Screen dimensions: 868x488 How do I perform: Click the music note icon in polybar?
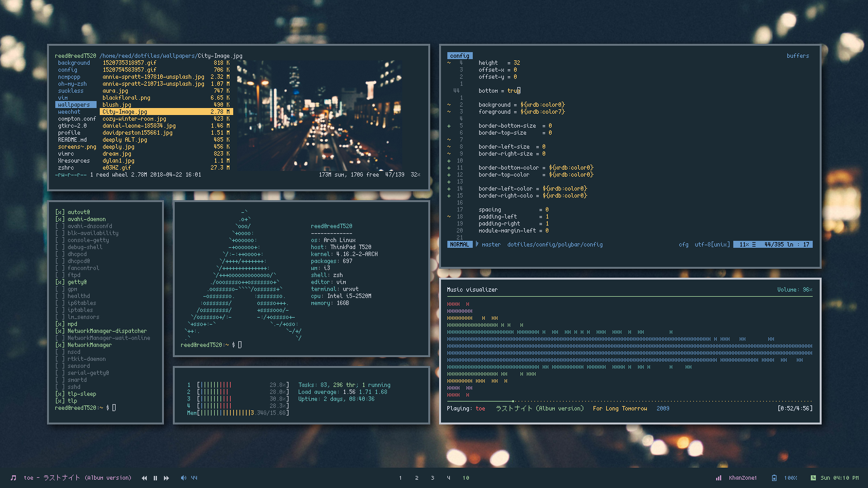coord(13,478)
